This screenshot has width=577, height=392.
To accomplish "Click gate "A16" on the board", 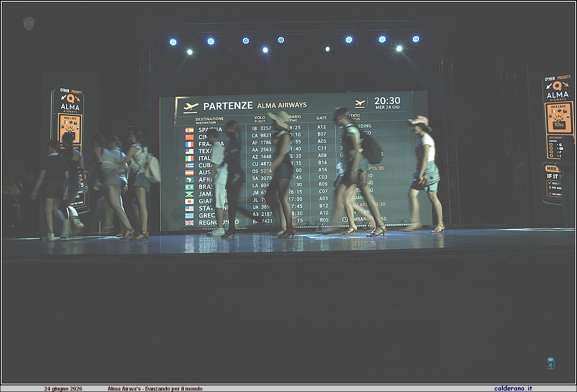I will 323,170.
